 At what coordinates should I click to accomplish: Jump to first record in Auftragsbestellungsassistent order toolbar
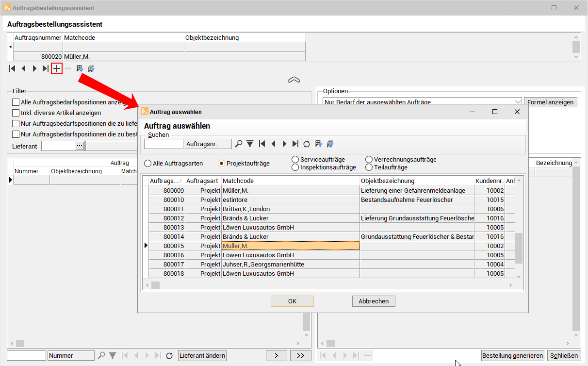click(12, 69)
